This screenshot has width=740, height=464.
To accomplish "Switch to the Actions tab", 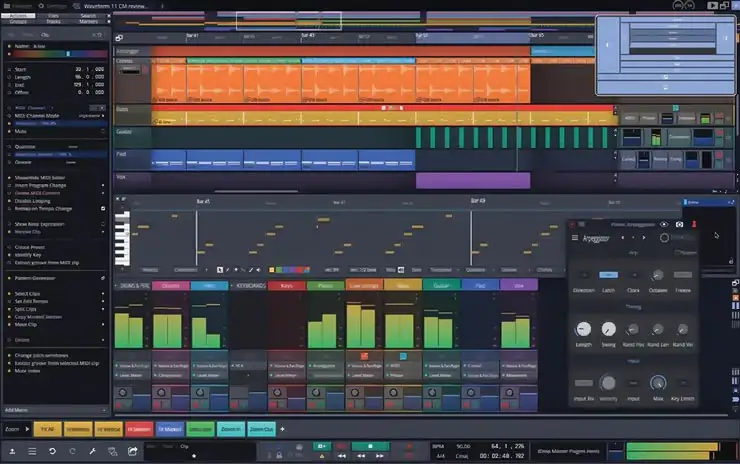I will point(18,16).
